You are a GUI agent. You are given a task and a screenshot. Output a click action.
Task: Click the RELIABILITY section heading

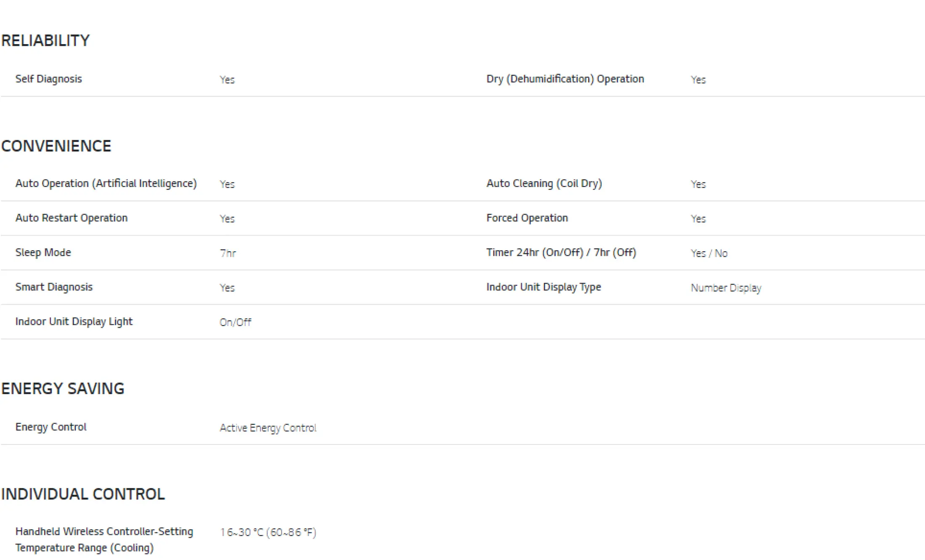45,41
